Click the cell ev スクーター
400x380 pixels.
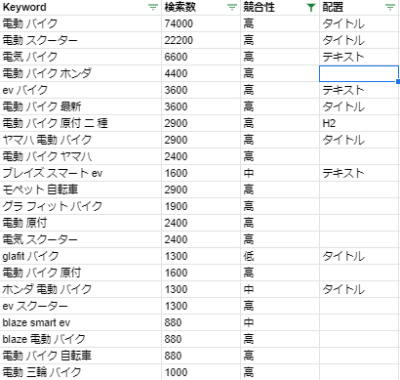pos(81,306)
